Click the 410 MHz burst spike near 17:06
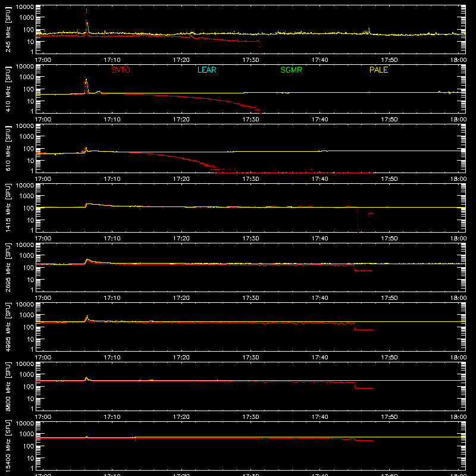The height and width of the screenshot is (476, 476). pos(86,85)
